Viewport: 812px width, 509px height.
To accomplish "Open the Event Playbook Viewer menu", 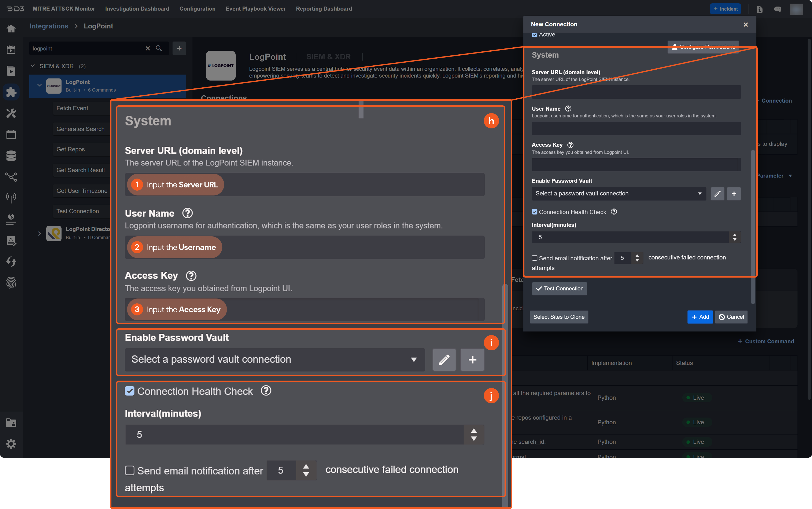I will point(255,9).
